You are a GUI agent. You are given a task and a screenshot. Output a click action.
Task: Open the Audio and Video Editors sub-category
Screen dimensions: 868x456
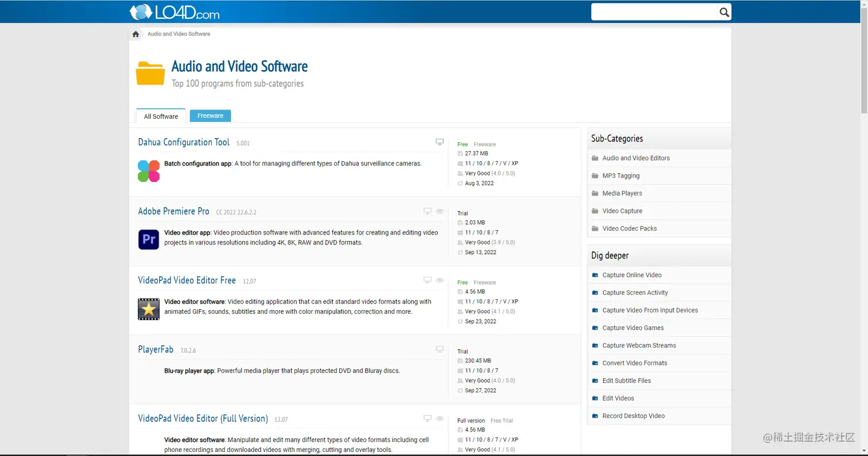pyautogui.click(x=635, y=158)
